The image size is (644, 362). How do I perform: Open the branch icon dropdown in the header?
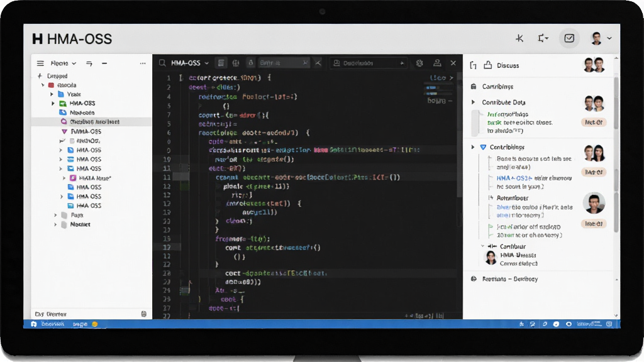543,38
